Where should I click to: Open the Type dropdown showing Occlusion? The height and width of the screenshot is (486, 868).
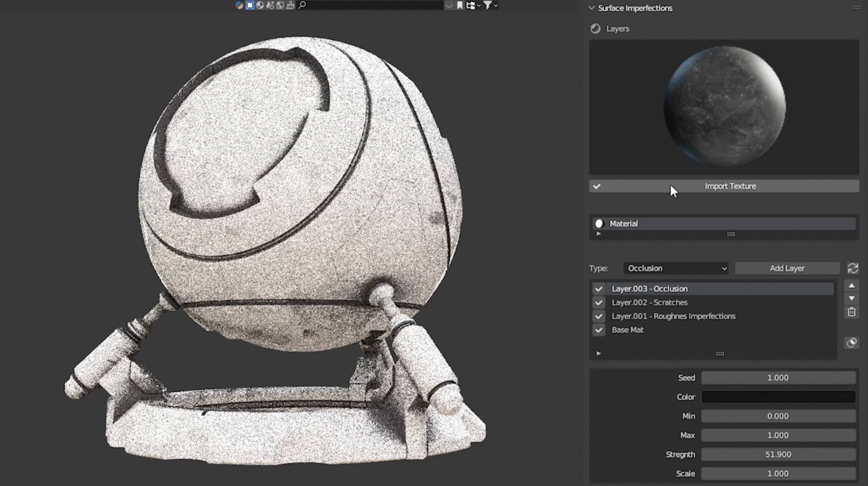[675, 268]
